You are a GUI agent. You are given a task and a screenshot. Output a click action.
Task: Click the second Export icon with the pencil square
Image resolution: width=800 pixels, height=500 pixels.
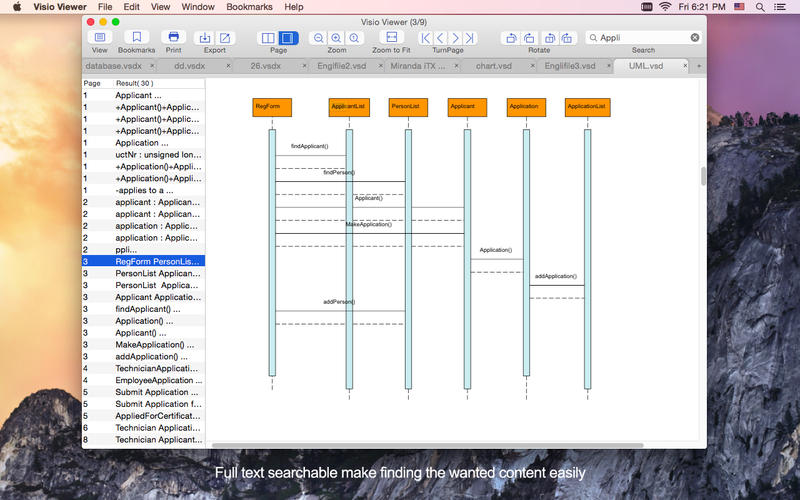click(x=225, y=38)
